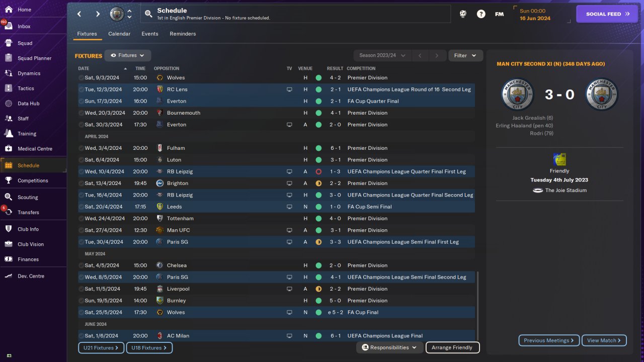Viewport: 644px width, 362px height.
Task: Open the Medical Centre
Action: (x=35, y=149)
